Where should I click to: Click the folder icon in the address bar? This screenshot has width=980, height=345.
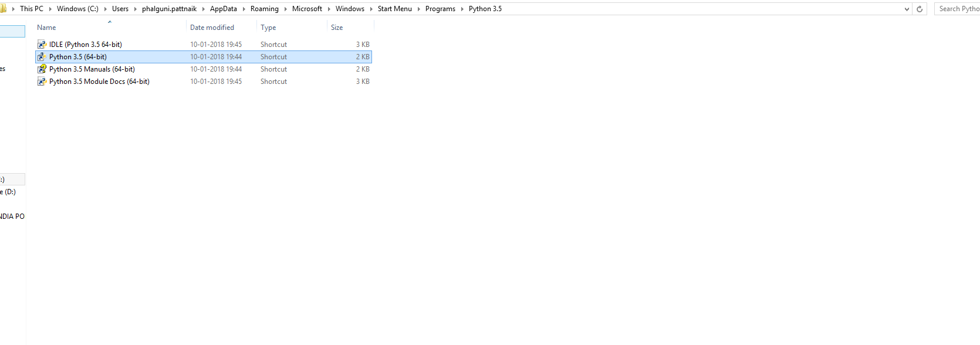pyautogui.click(x=3, y=9)
